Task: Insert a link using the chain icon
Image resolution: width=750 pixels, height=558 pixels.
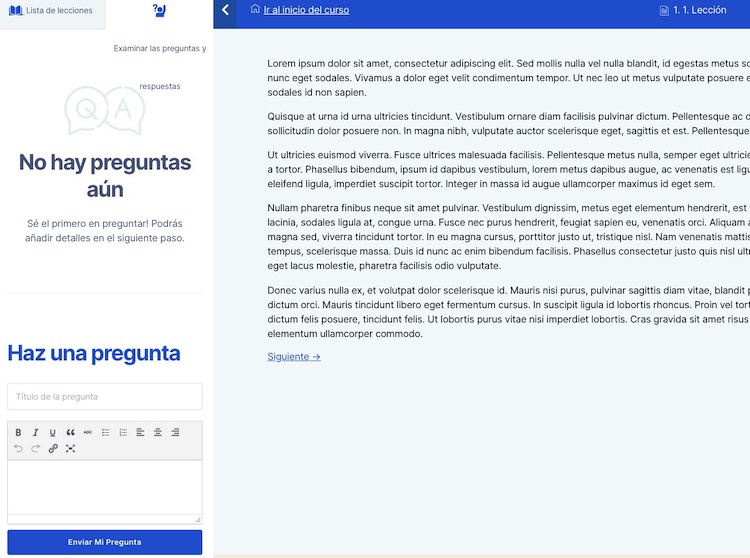Action: [x=53, y=449]
